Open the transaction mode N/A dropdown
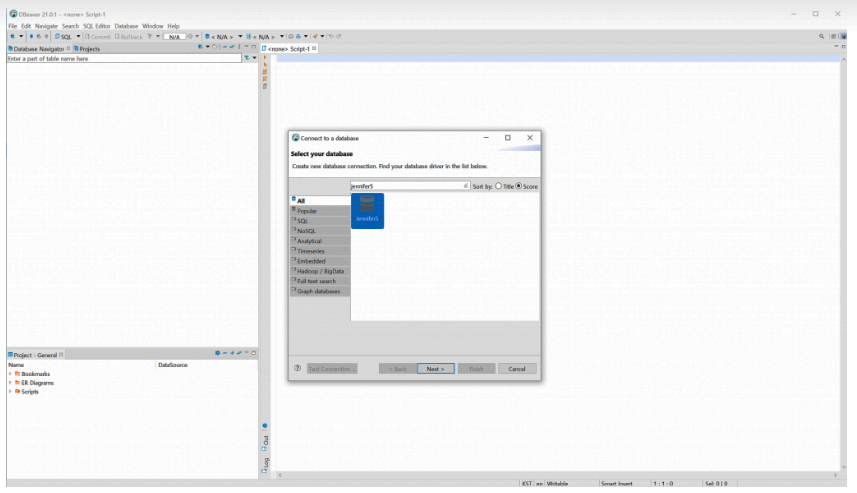This screenshot has height=493, width=857. coord(174,37)
